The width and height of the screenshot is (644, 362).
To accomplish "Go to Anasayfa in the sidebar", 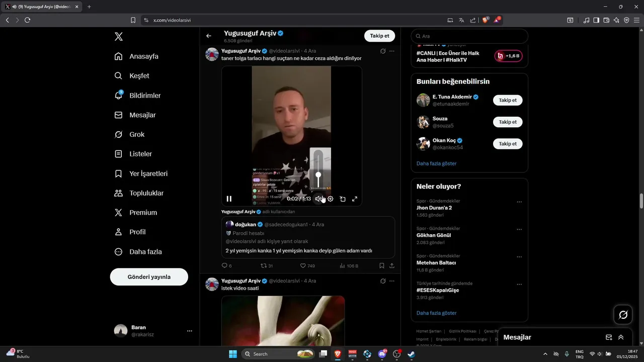I will point(137,56).
